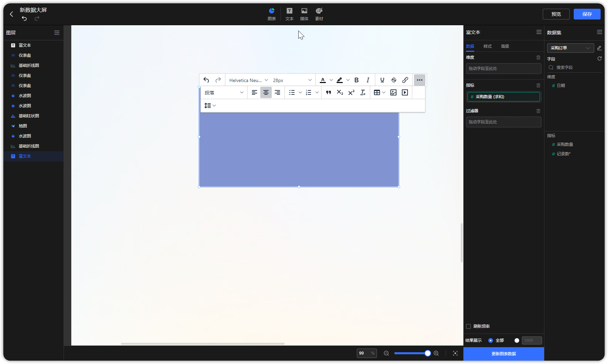Switch to the 样式 tab

(488, 46)
